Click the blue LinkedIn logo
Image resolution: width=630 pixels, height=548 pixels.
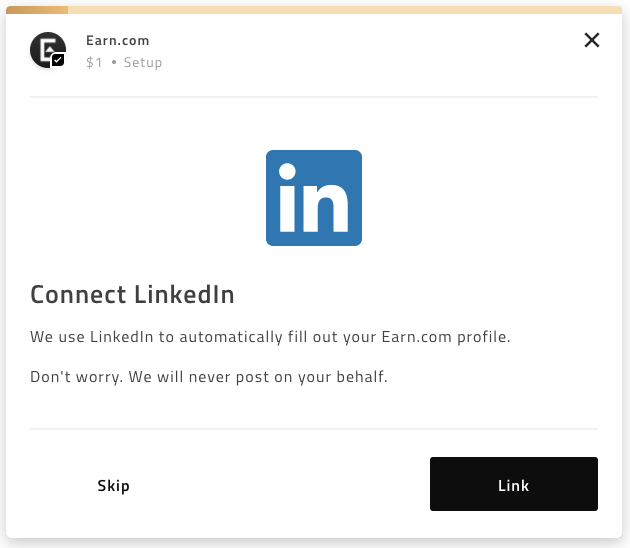314,198
